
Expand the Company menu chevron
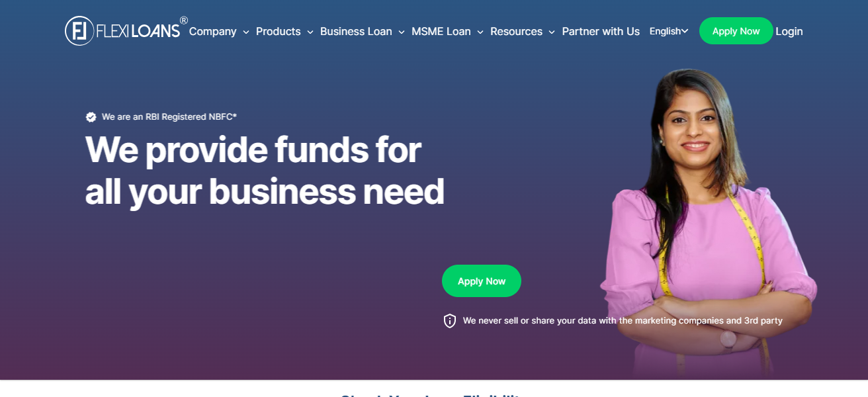(245, 32)
